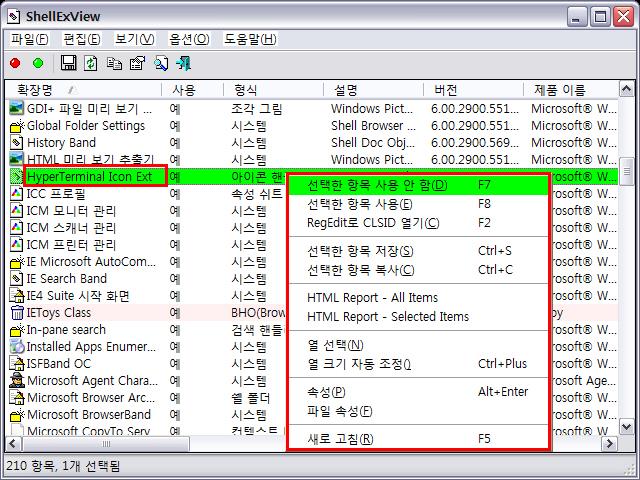Choose 새로 고침(R) menu entry
This screenshot has width=640, height=480.
pos(418,439)
